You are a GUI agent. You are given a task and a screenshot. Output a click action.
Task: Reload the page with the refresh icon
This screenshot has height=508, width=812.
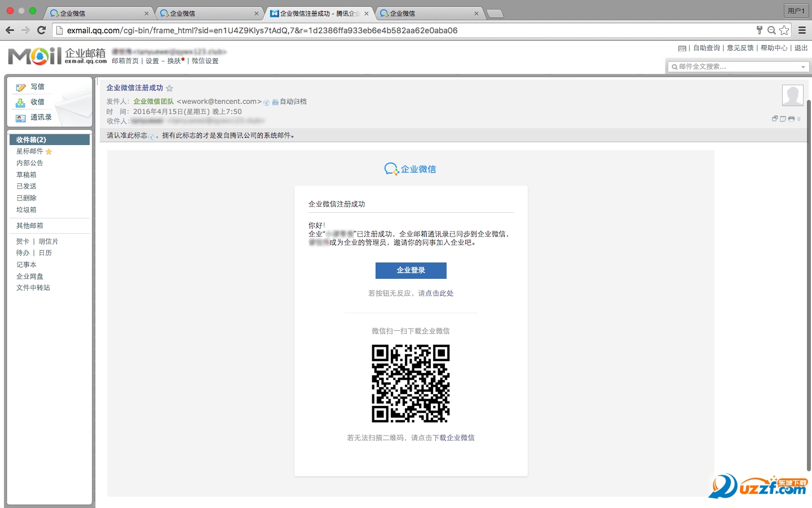click(41, 30)
